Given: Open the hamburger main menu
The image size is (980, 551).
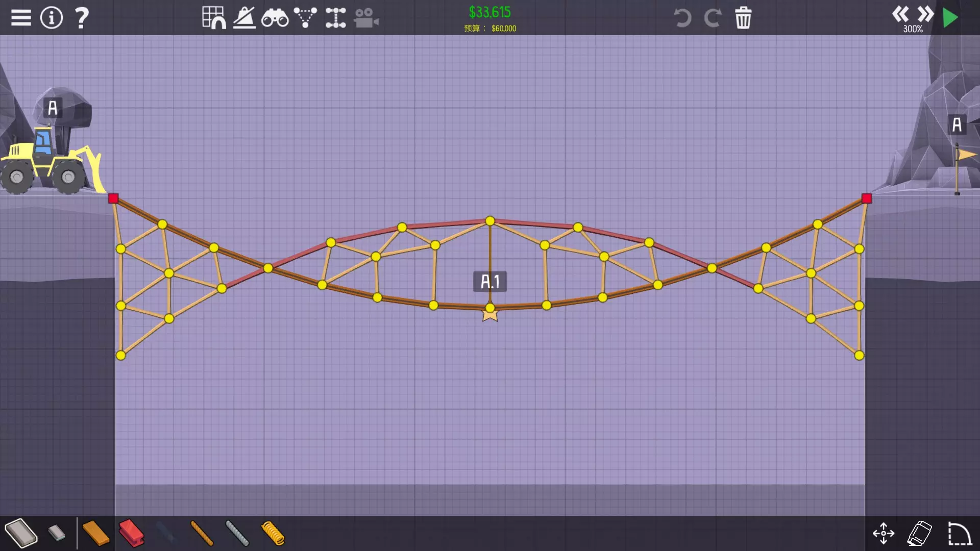Looking at the screenshot, I should point(21,18).
